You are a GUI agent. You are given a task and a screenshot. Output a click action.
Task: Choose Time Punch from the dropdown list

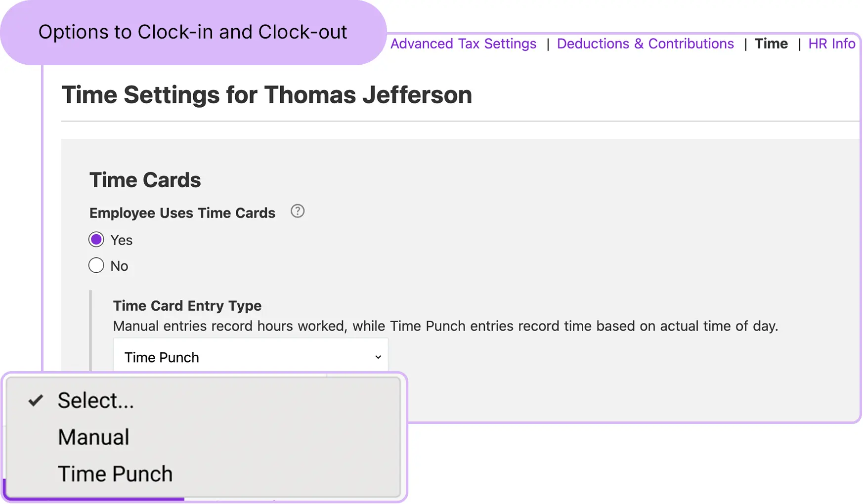115,474
